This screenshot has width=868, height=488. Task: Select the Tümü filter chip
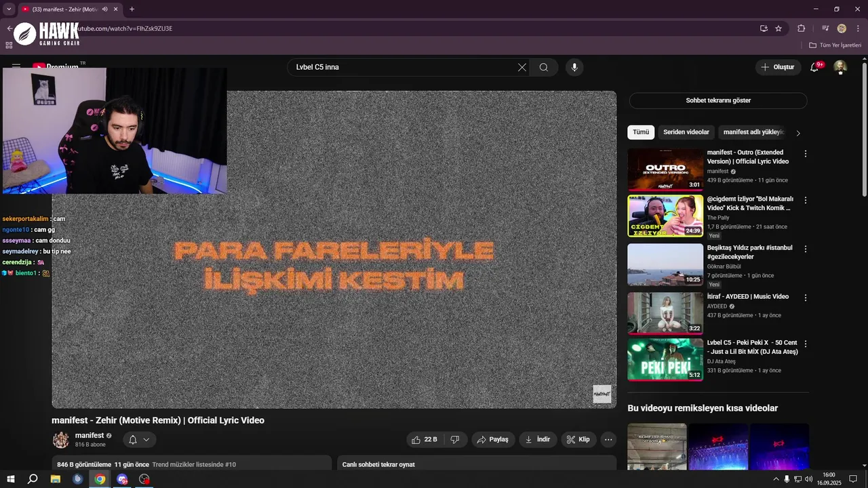641,132
